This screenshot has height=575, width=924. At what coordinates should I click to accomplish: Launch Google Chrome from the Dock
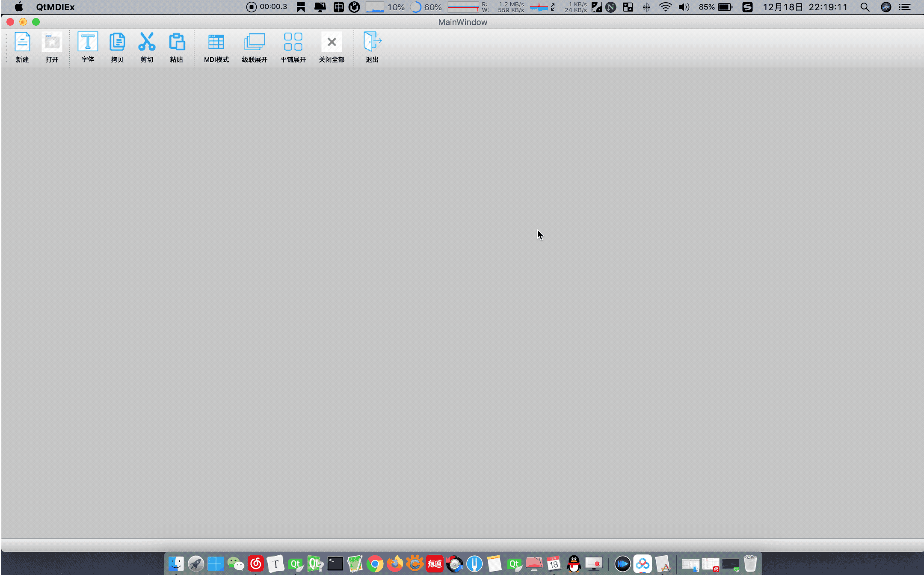click(x=375, y=564)
